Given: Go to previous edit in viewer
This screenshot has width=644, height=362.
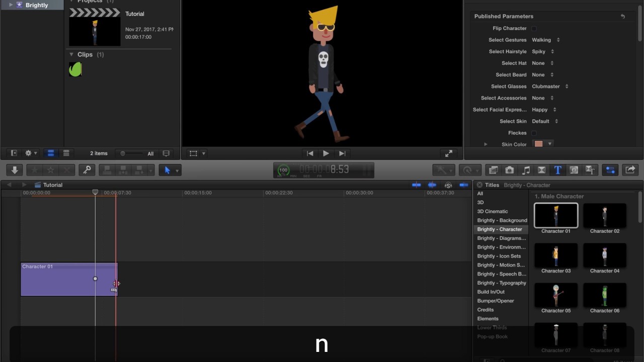Looking at the screenshot, I should tap(310, 153).
